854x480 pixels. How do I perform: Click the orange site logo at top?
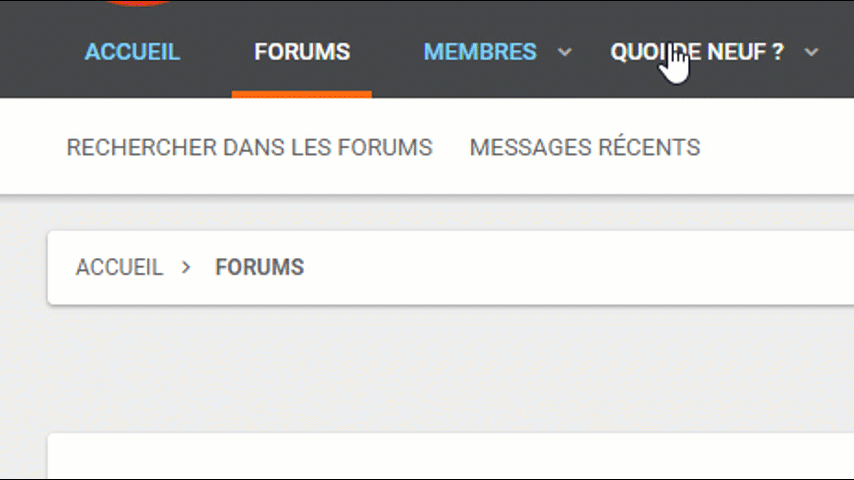(x=138, y=3)
